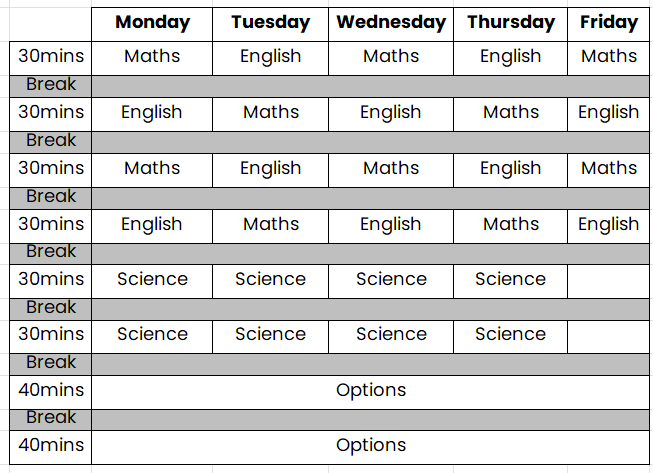Select Monday's first-period Maths cell
The width and height of the screenshot is (653, 473).
[x=152, y=57]
